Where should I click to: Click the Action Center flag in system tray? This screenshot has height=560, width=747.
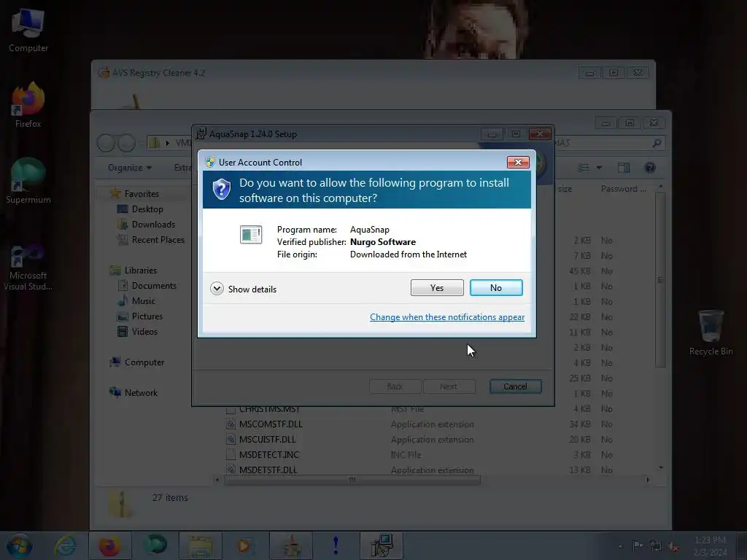coord(638,545)
